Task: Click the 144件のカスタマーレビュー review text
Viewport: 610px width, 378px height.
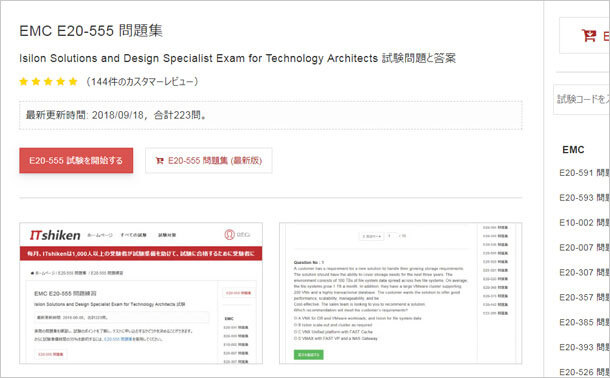Action: pos(142,82)
